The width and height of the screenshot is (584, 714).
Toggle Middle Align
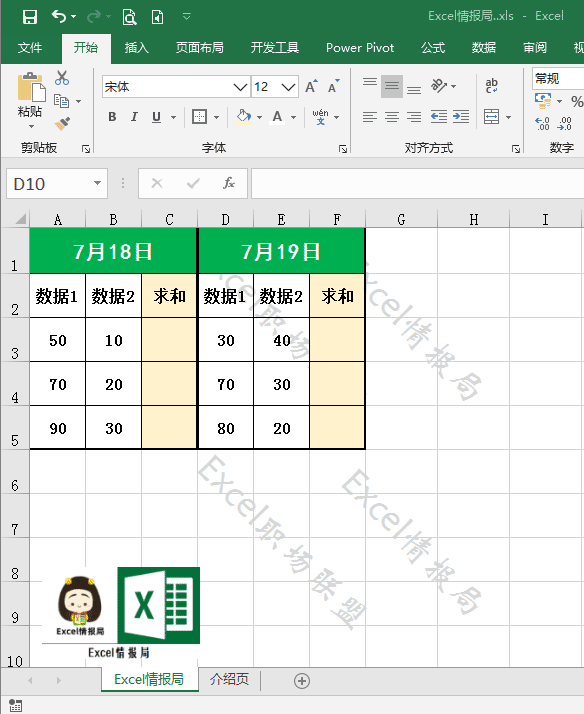391,86
